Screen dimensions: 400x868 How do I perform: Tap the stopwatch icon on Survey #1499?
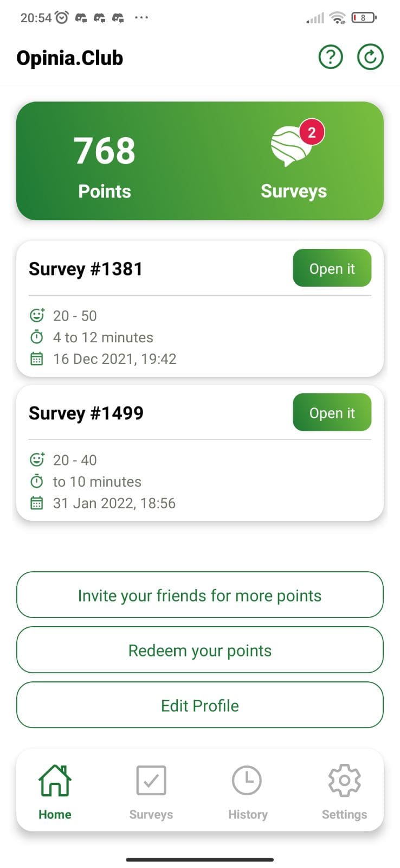[36, 481]
